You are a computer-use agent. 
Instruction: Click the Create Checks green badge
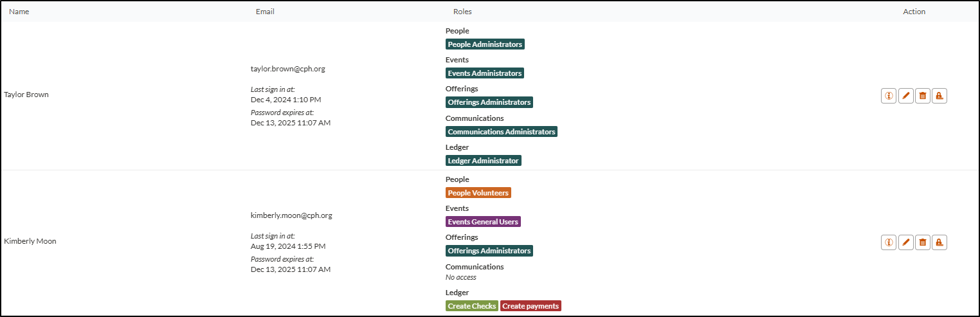[x=471, y=306]
